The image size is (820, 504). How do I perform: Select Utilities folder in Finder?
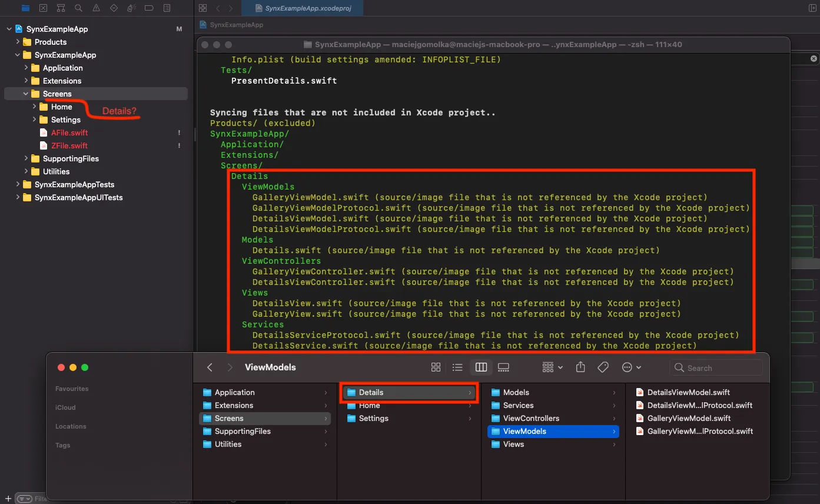click(x=265, y=444)
